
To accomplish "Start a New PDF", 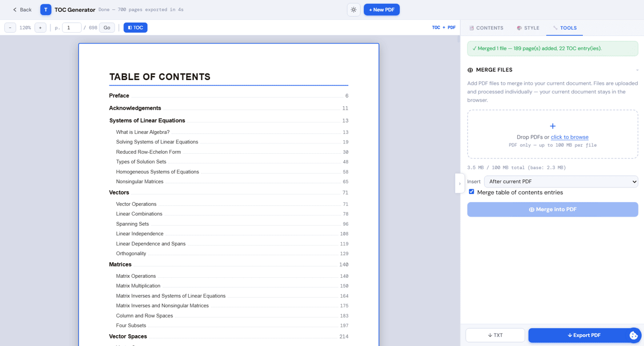I will (382, 10).
